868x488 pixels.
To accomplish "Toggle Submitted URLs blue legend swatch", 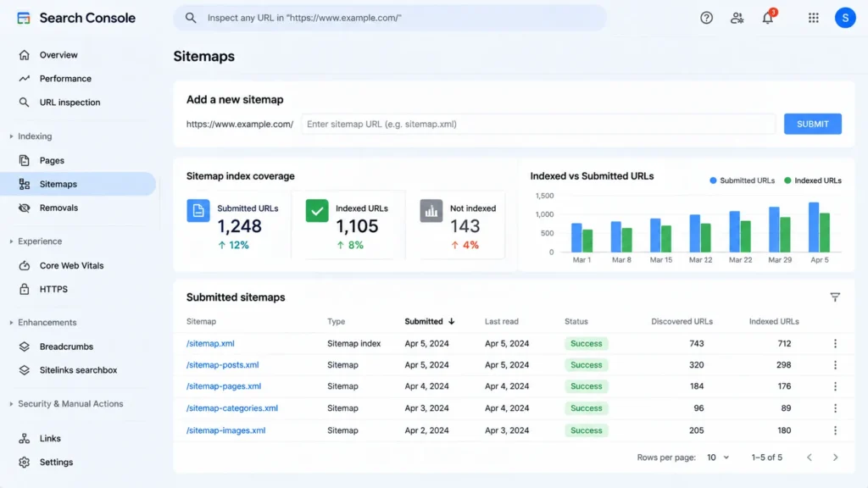I will (x=713, y=180).
